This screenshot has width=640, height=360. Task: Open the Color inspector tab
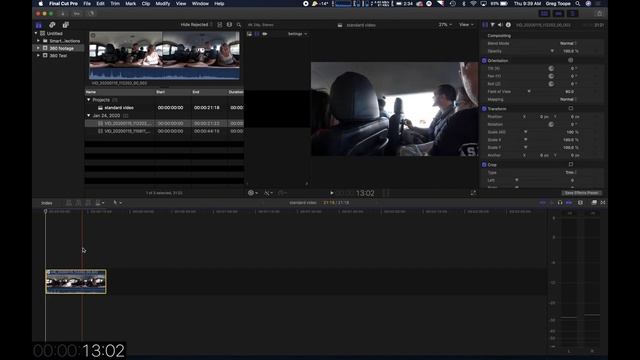[x=493, y=25]
